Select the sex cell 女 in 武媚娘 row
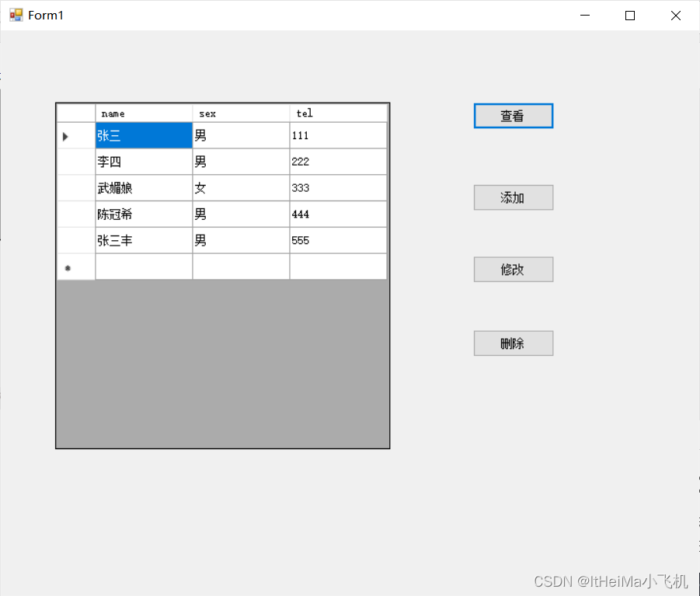Screen dimensions: 700x596 [x=241, y=188]
